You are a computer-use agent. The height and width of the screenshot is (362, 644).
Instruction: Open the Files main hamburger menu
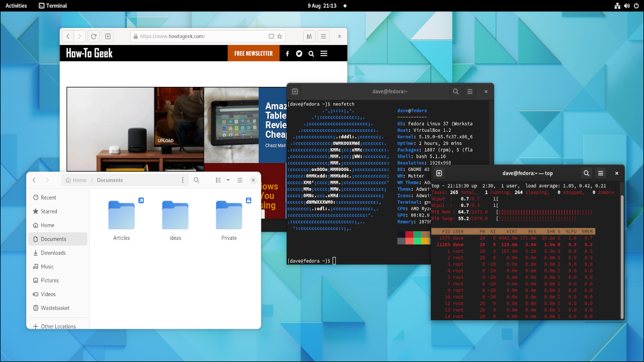pos(240,180)
